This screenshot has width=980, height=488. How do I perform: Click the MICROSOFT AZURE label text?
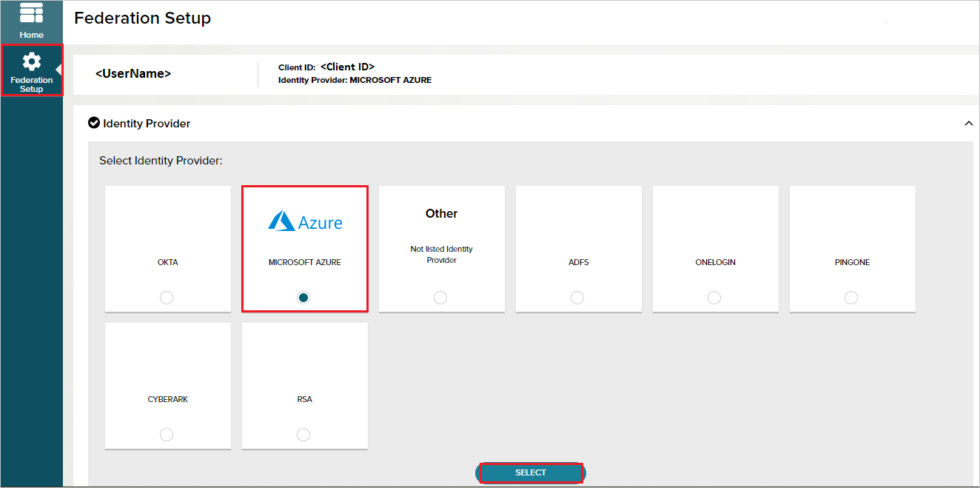(x=305, y=262)
